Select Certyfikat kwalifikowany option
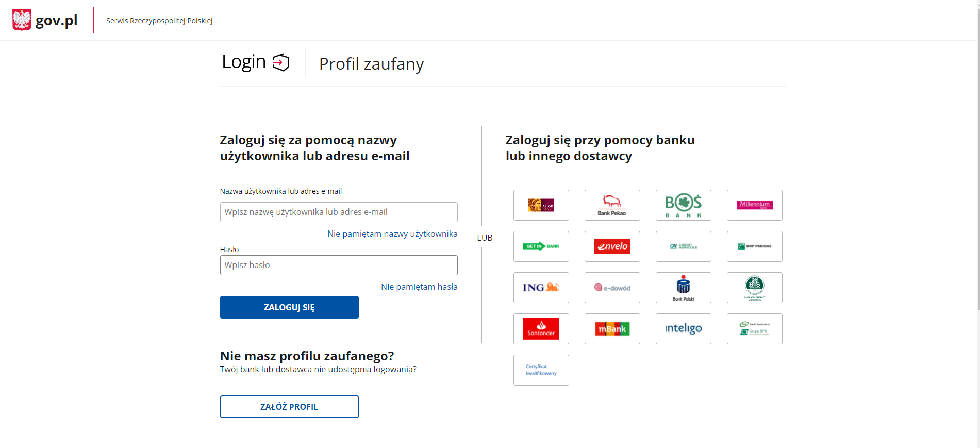Screen dimensions: 980x448 [541, 370]
